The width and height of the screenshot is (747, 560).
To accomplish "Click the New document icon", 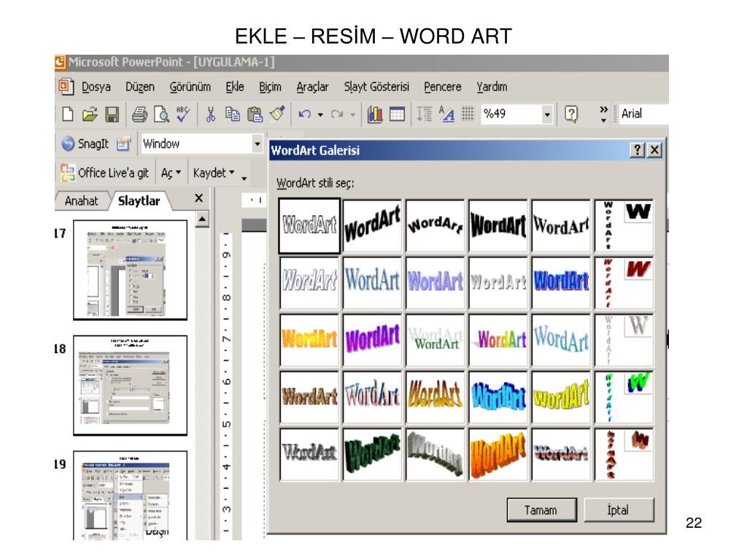I will click(x=68, y=114).
